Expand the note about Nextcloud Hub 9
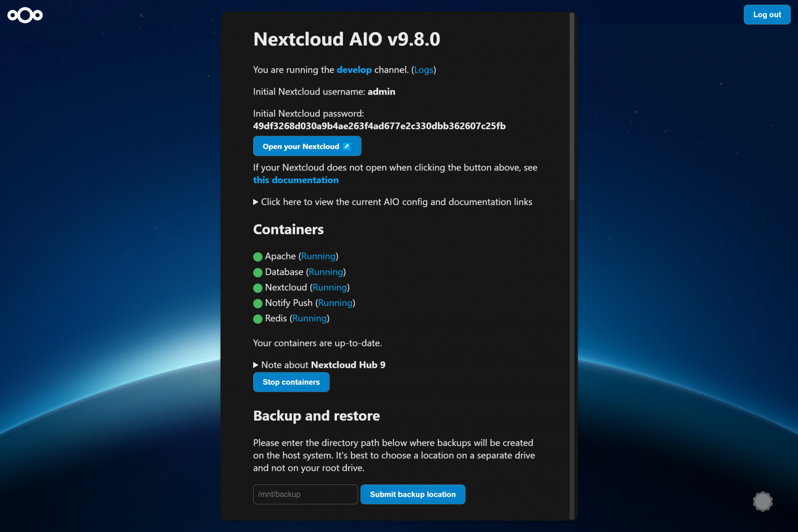 319,365
